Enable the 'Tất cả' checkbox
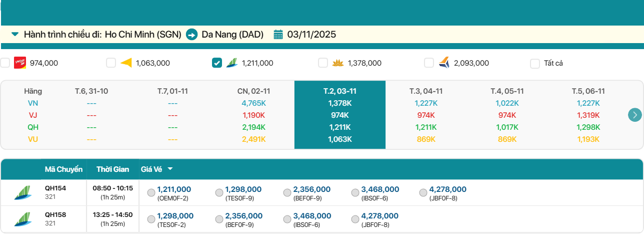 535,63
